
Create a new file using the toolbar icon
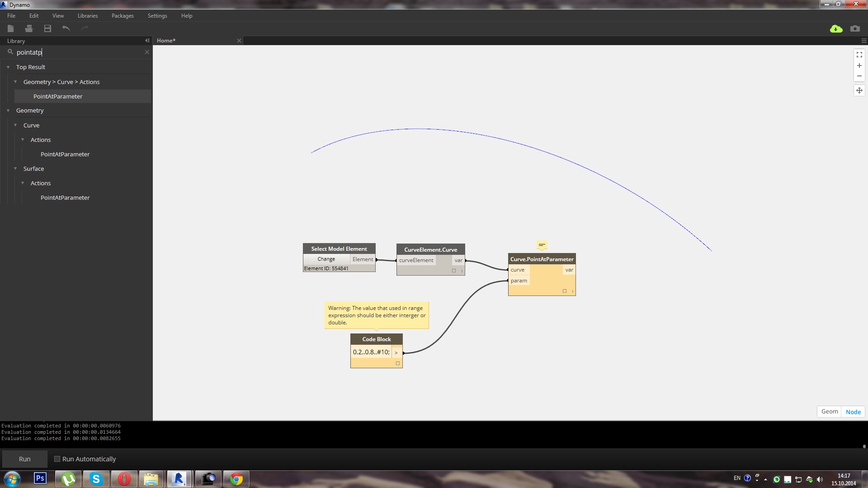point(10,28)
